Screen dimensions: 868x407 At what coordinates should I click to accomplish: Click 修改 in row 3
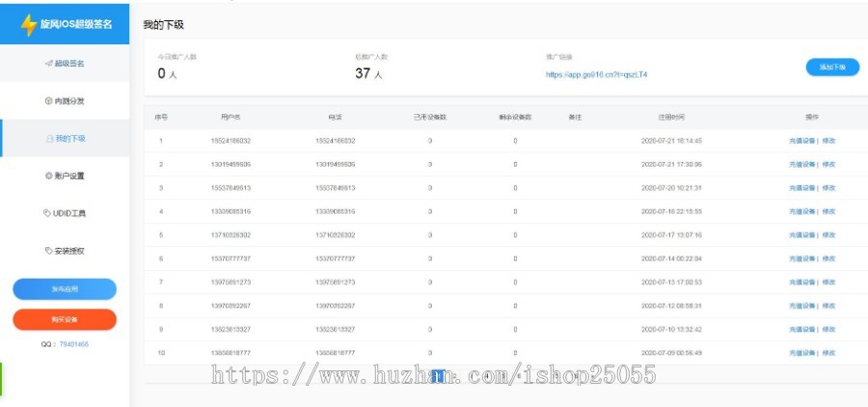point(828,188)
